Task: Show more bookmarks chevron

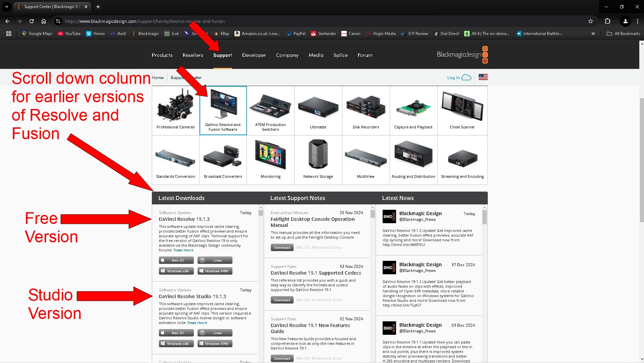Action: pos(593,34)
